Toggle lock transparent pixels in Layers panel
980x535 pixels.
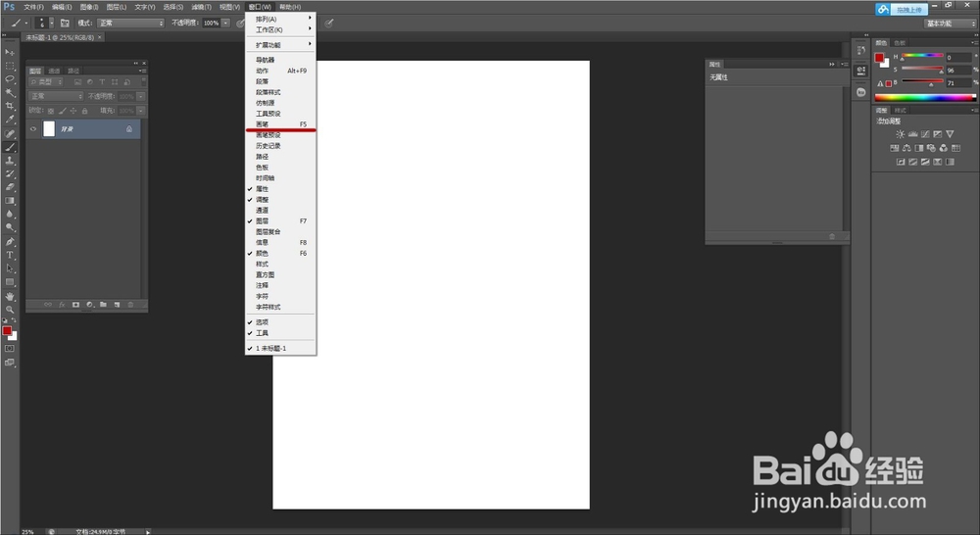tap(51, 111)
